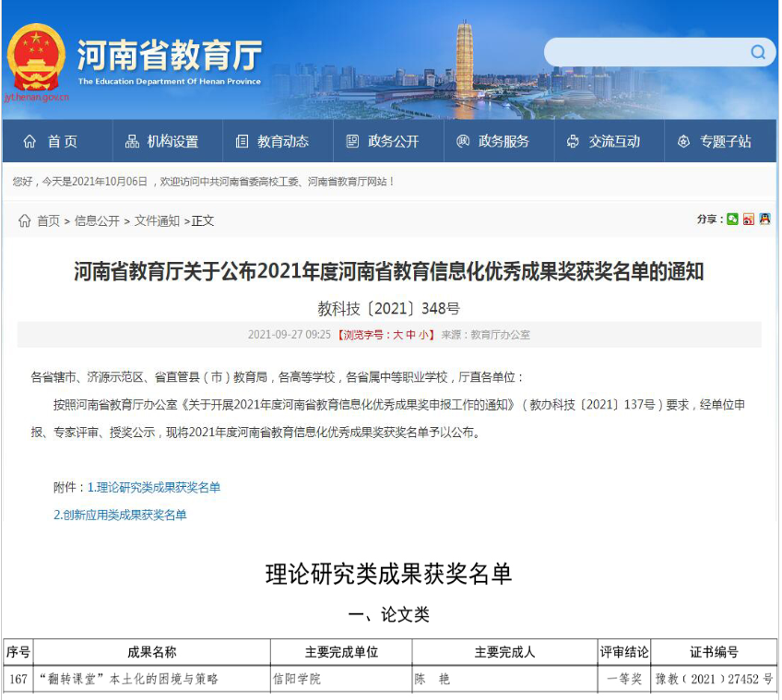Open the 政务服务 navigation menu
This screenshot has height=700, width=782.
(x=499, y=142)
